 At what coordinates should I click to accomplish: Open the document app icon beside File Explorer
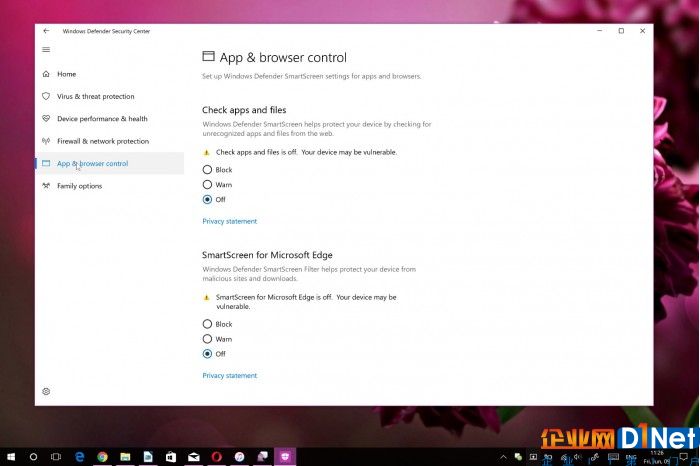148,457
